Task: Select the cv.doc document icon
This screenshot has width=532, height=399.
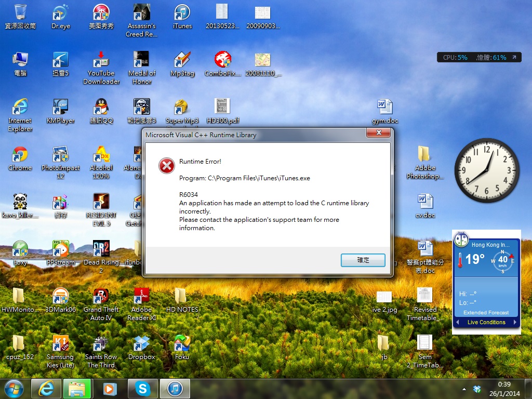Action: point(425,205)
